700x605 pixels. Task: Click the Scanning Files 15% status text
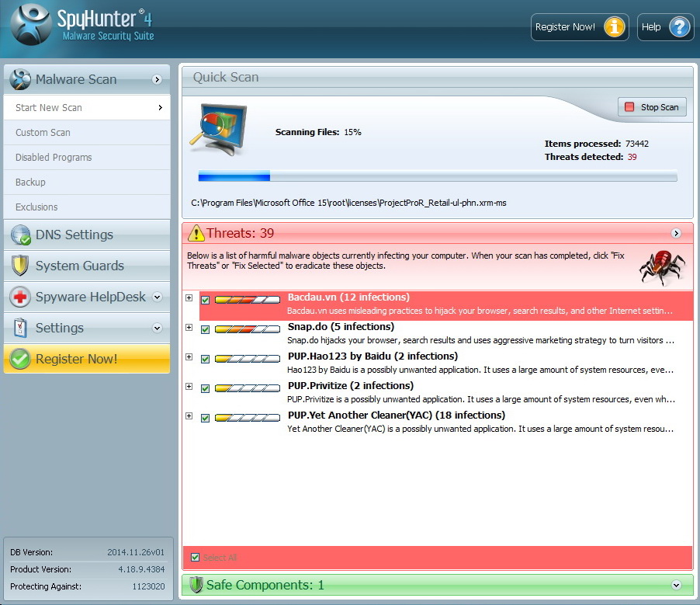pos(318,132)
